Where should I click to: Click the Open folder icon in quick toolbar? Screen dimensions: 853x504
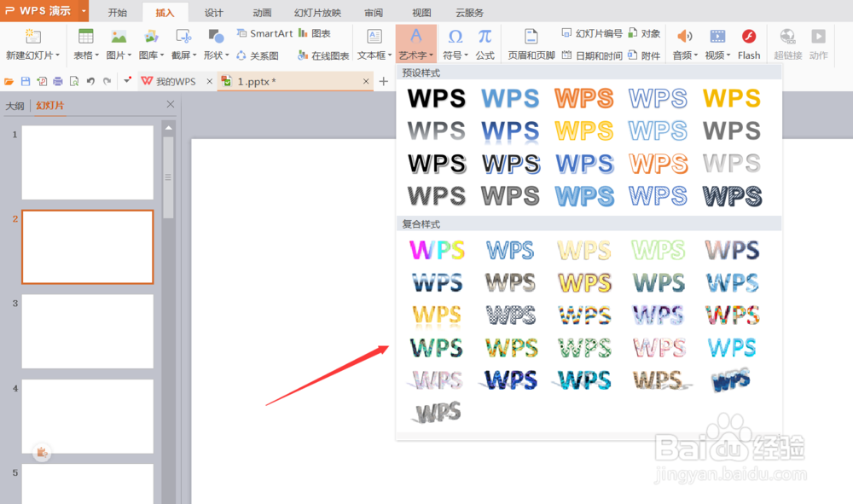pos(9,82)
